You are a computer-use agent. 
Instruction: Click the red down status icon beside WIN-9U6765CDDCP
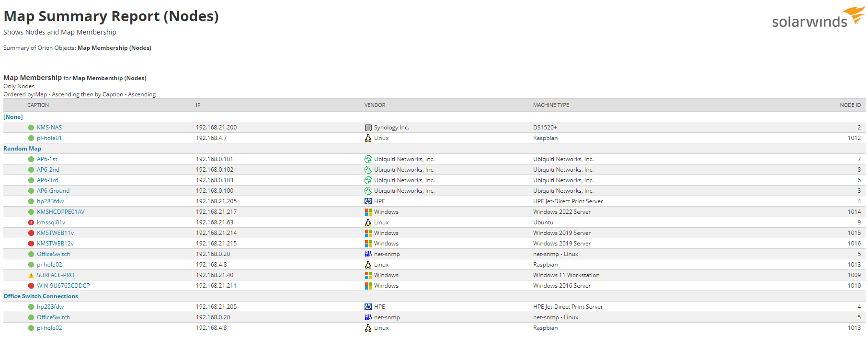31,286
